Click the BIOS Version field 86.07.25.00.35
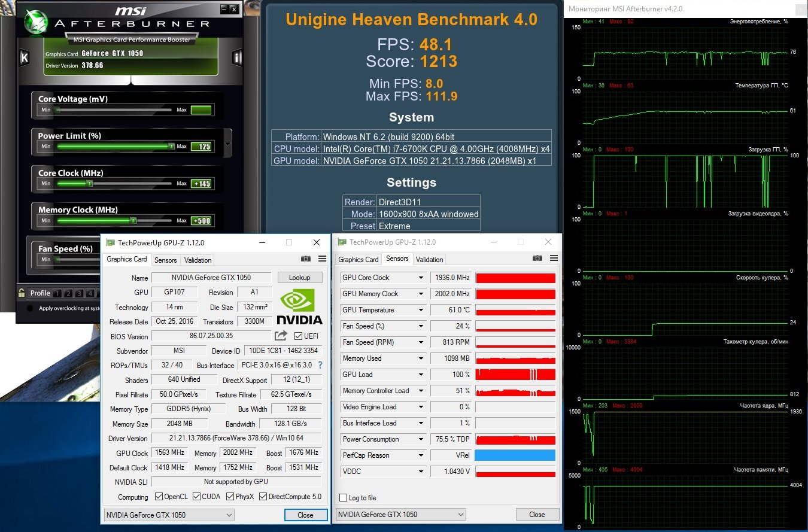808x532 pixels. coord(211,336)
